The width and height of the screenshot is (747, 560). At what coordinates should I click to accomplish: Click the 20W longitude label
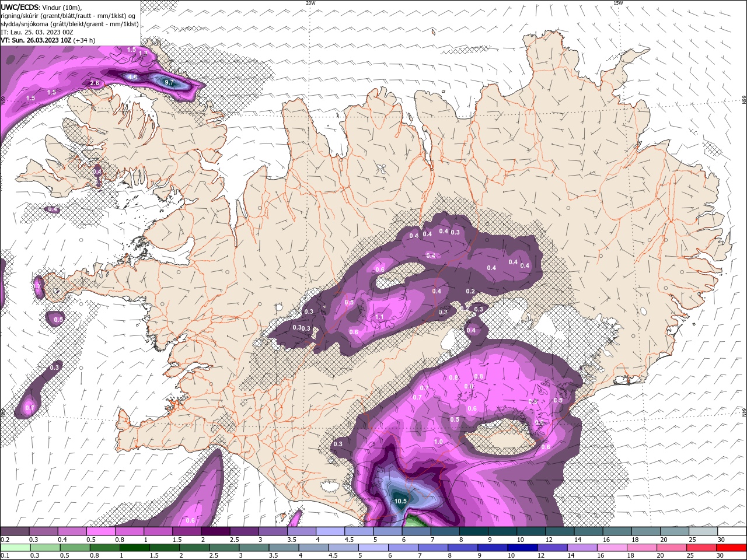[x=311, y=3]
